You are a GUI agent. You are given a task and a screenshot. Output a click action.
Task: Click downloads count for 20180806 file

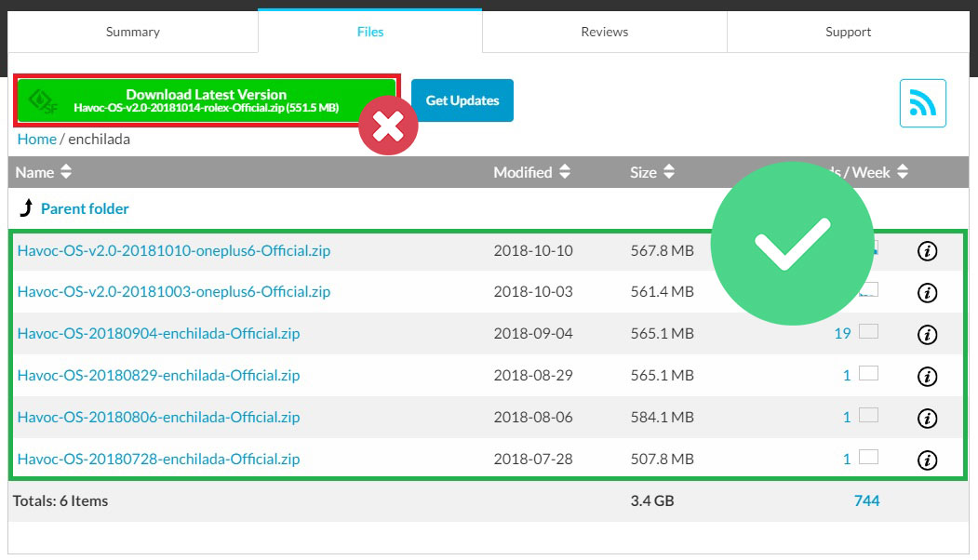[847, 417]
